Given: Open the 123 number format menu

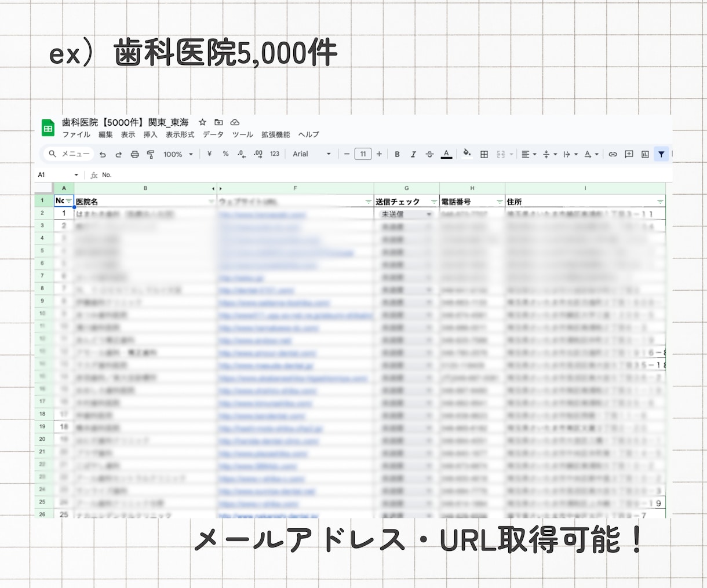Looking at the screenshot, I should click(275, 154).
